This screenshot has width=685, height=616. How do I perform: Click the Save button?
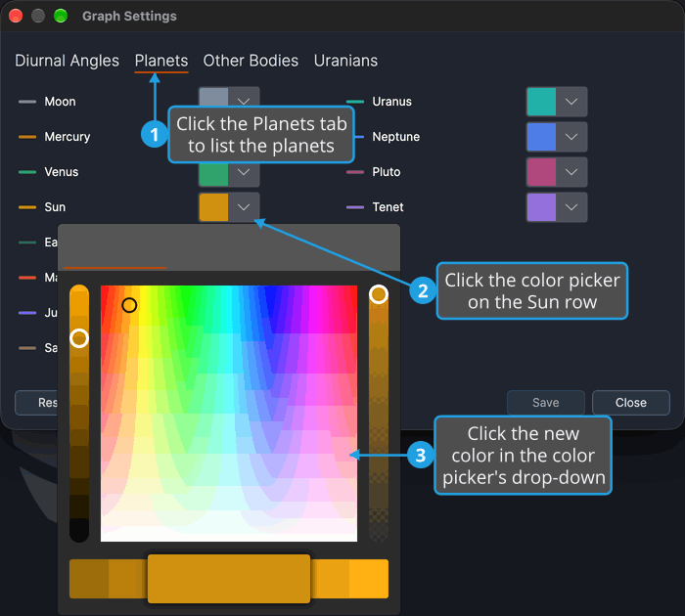tap(546, 403)
